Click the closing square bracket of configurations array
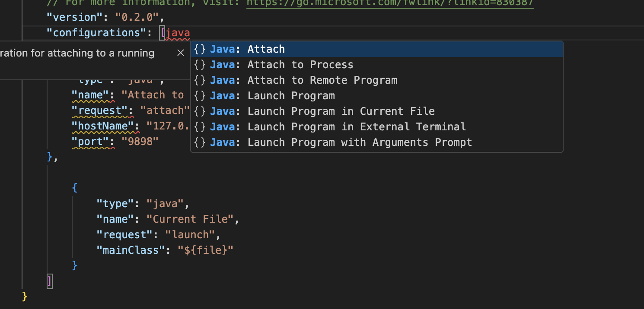644x309 pixels. pos(50,281)
